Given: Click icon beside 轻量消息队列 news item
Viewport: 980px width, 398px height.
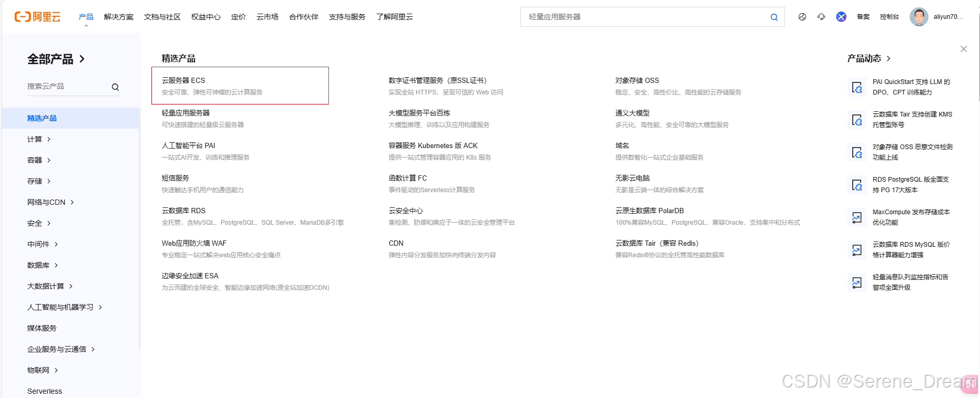Looking at the screenshot, I should pos(857,282).
